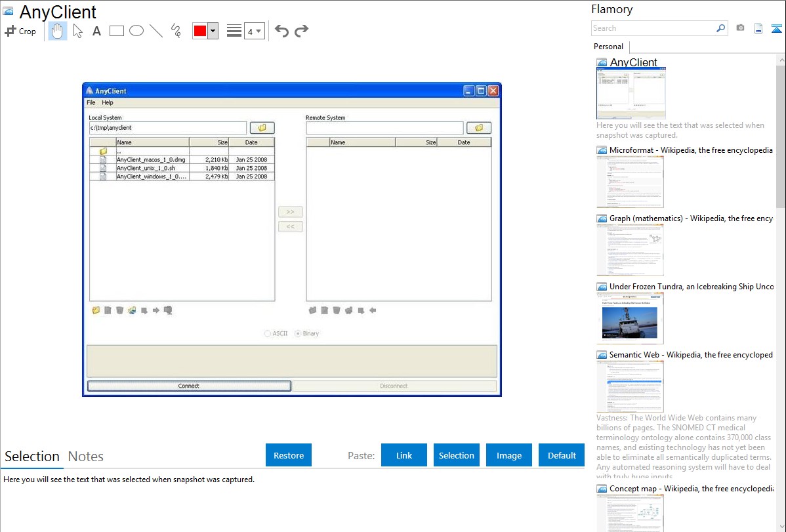Viewport: 786px width, 532px height.
Task: Open the Under Frozen Tundra snapshot thumbnail
Action: [x=630, y=318]
